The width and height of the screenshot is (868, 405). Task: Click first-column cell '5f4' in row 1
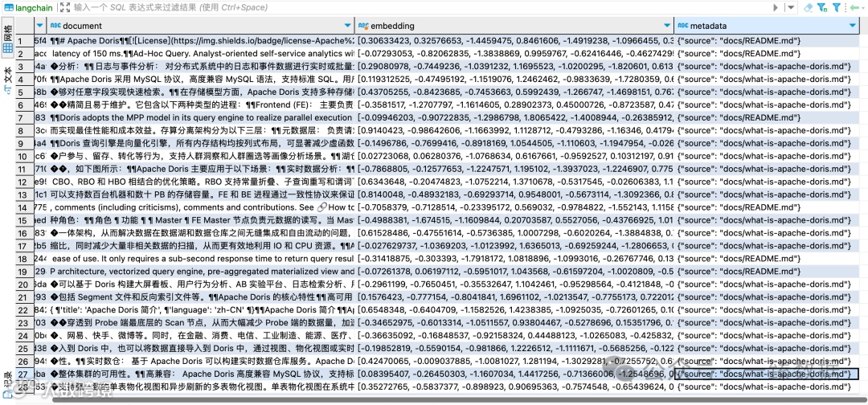pyautogui.click(x=40, y=41)
